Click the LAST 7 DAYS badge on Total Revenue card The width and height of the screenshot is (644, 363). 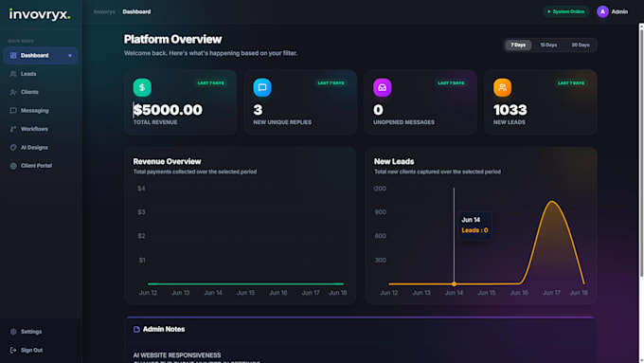click(210, 83)
